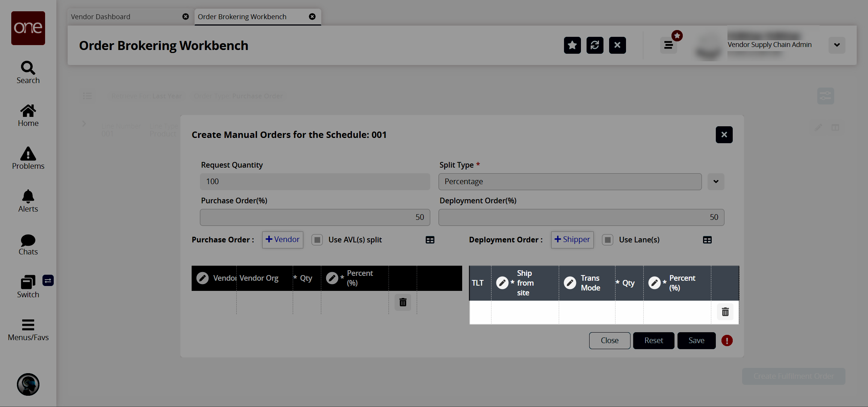Click the red error indicator beside Save
The image size is (868, 407).
[x=727, y=341]
